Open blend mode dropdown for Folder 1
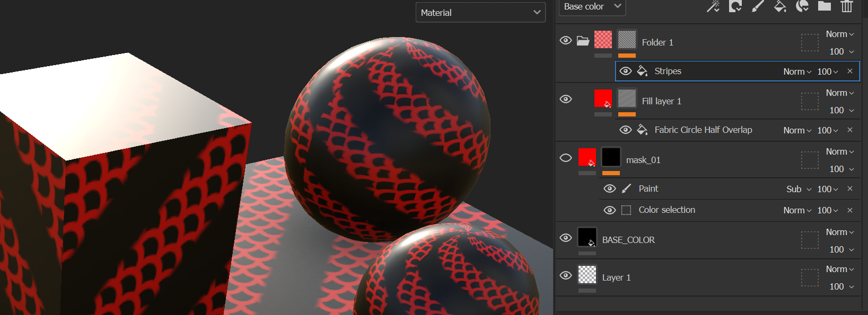Screen dimensions: 868x315 pos(840,34)
